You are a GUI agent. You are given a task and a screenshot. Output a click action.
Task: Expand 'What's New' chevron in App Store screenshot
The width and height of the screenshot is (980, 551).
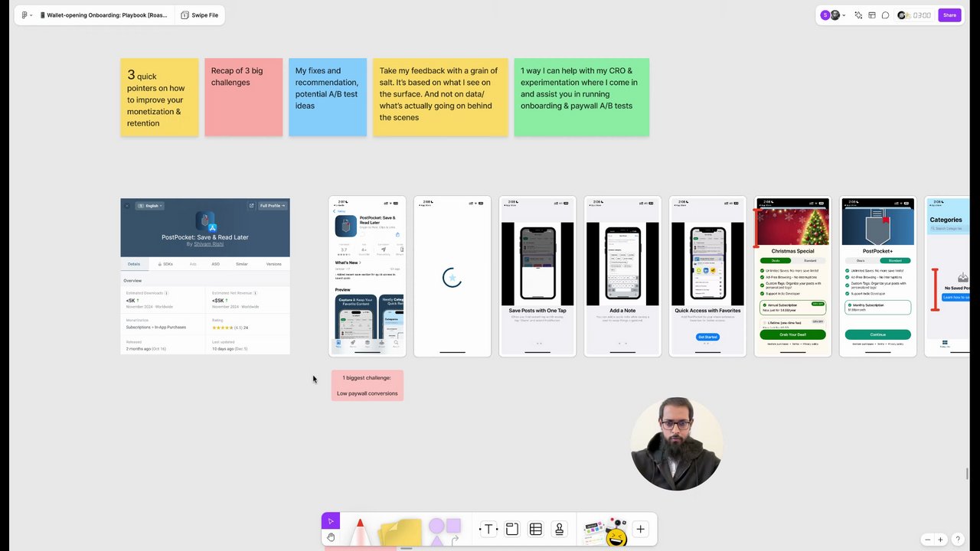tap(361, 262)
